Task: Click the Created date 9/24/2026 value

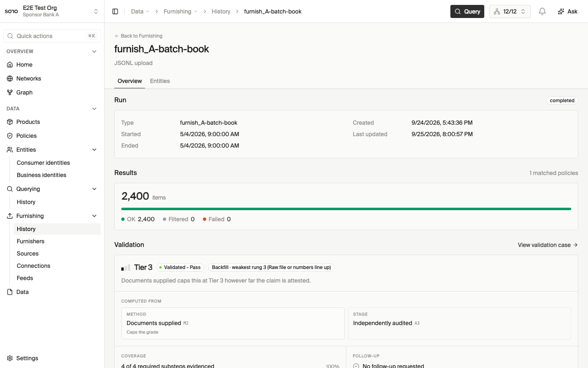Action: [x=442, y=123]
